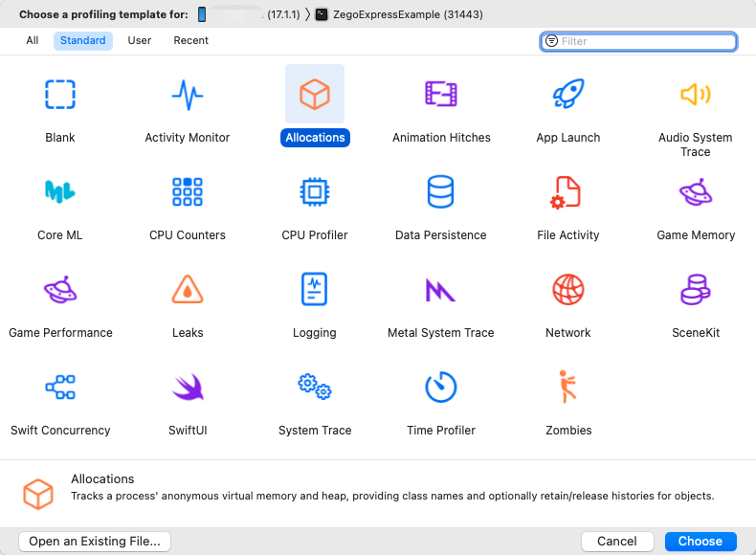Pick the Leaks template icon
This screenshot has height=555, width=756.
[x=188, y=290]
